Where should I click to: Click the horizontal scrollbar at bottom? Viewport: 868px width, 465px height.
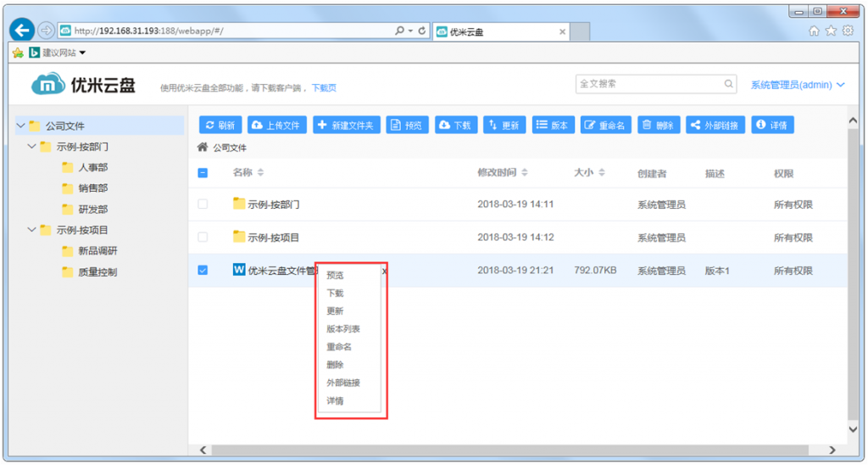point(509,450)
